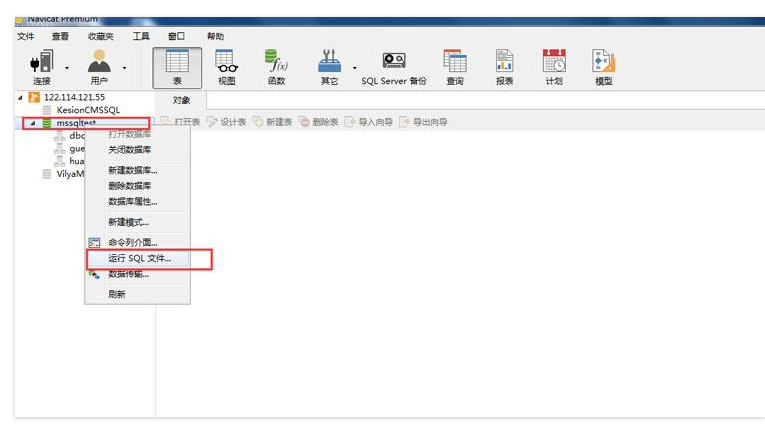765x427 pixels.
Task: Click the 连接 (Connection) toolbar icon
Action: click(41, 66)
